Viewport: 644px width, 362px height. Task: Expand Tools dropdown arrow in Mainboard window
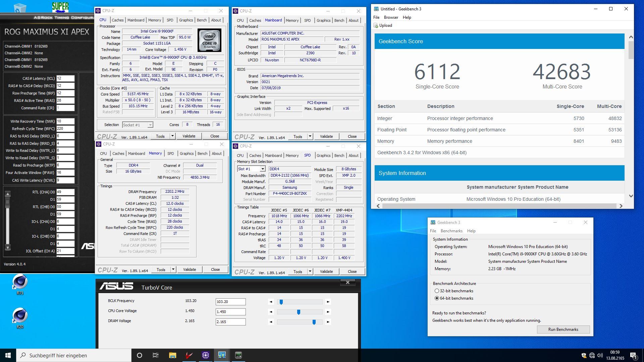tap(310, 136)
